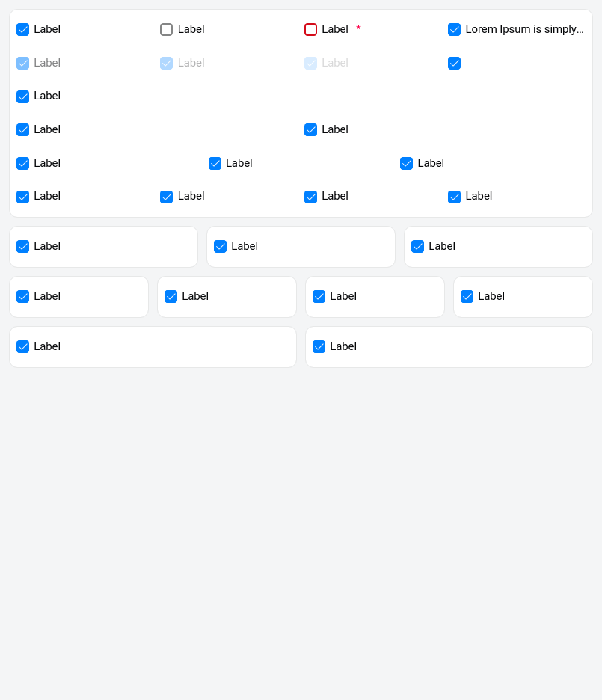The height and width of the screenshot is (700, 602).
Task: Uncheck the third card in the four-card row
Action: click(319, 297)
